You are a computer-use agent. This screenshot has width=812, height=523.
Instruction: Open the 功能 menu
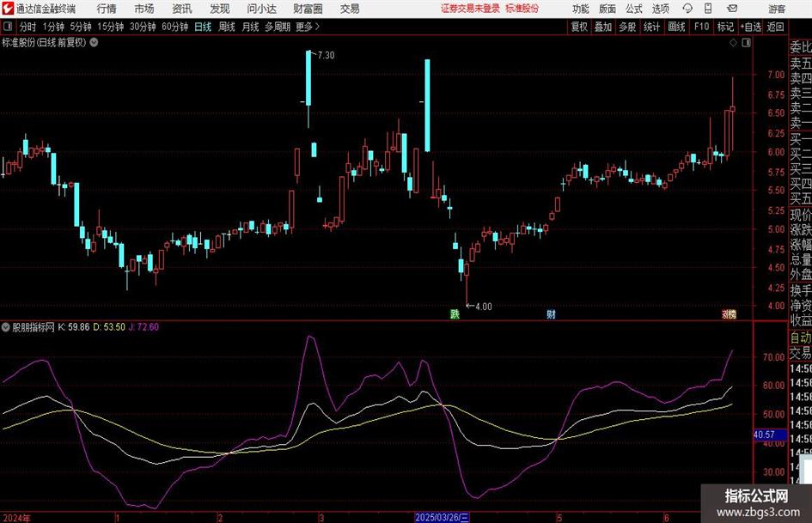pos(581,9)
